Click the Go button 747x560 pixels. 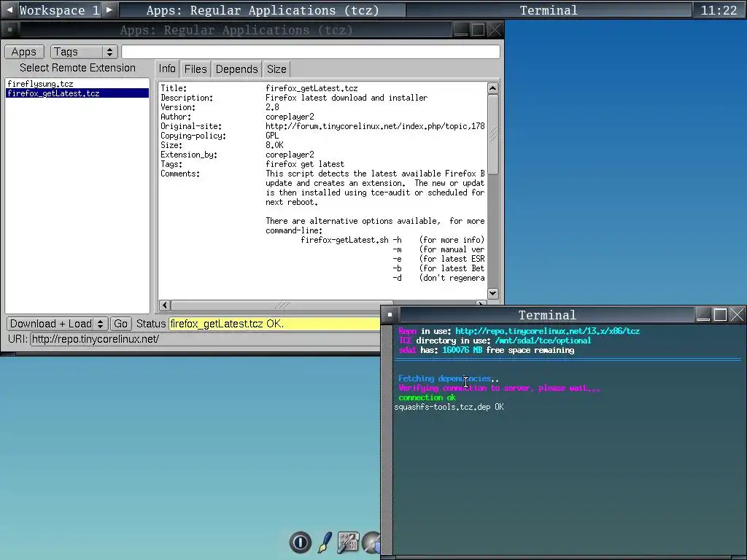click(120, 324)
